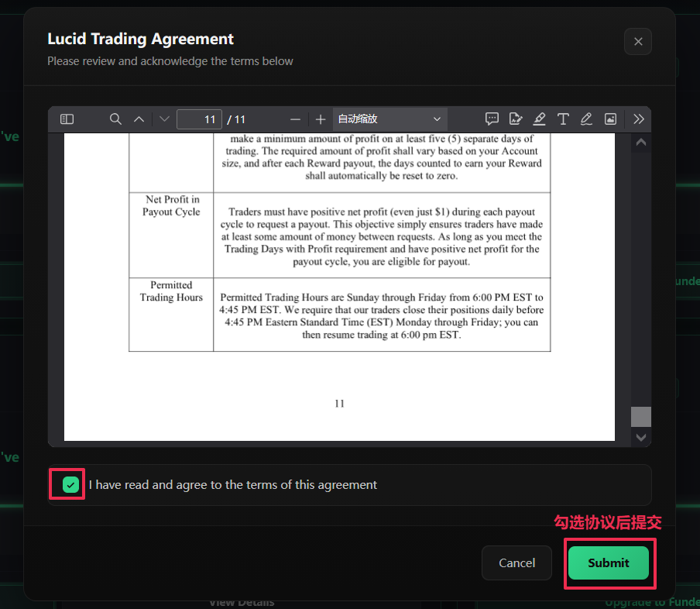This screenshot has width=700, height=609.
Task: Click the page number field
Action: pos(199,119)
